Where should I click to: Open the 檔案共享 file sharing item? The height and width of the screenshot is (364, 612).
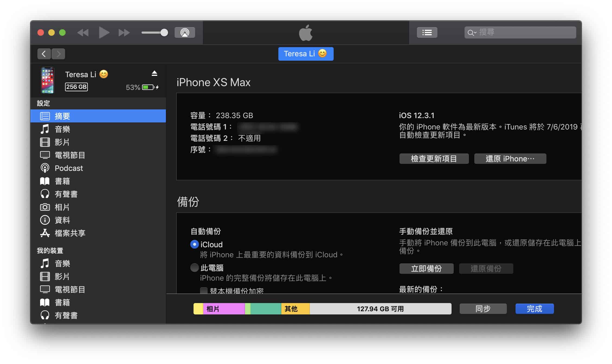(x=98, y=233)
